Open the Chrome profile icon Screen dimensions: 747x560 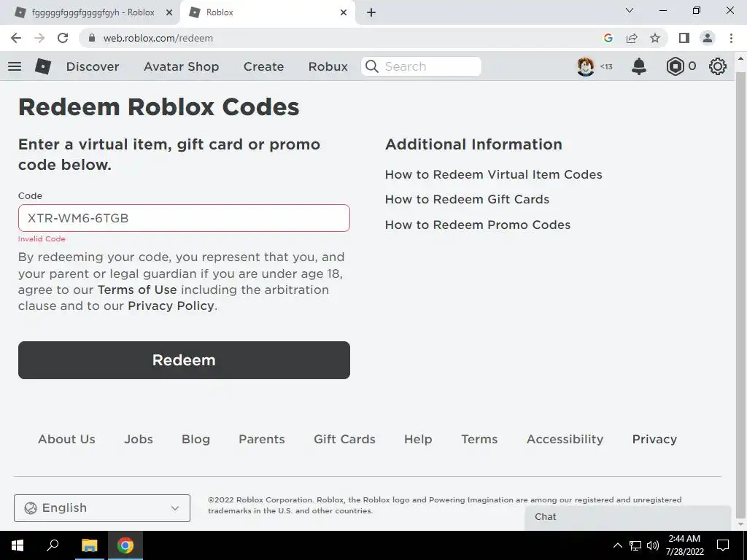(x=708, y=38)
